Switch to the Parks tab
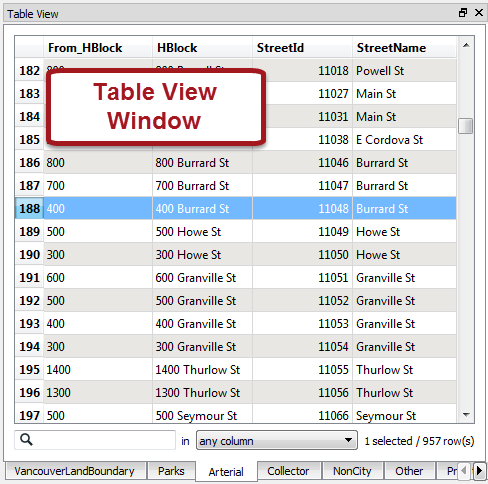The width and height of the screenshot is (488, 484). click(x=171, y=471)
